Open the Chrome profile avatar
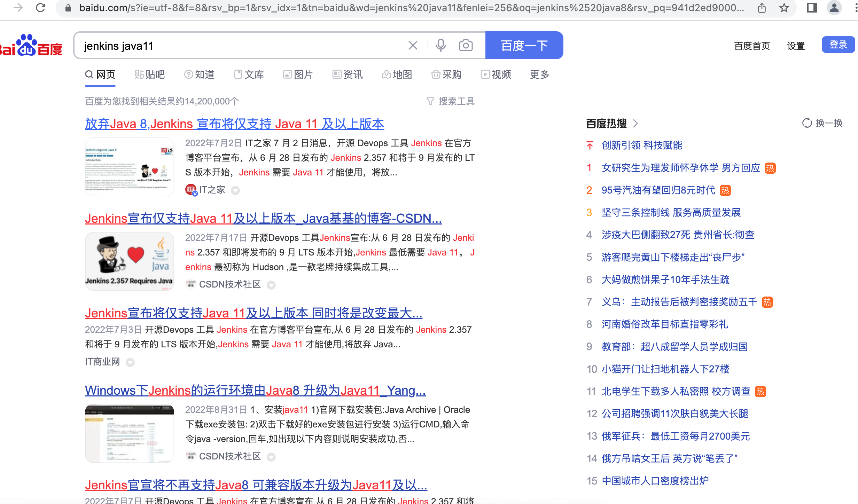This screenshot has width=858, height=504. tap(834, 8)
